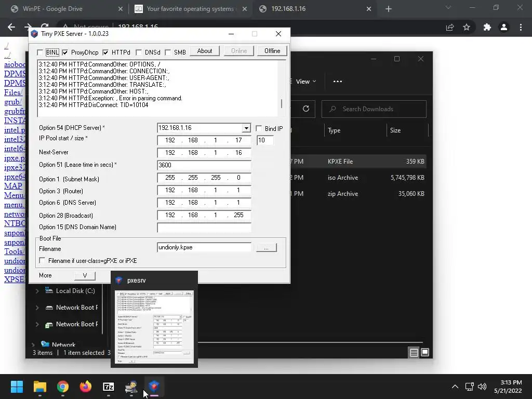Screen dimensions: 532x399
Task: Click the log area scrollbar
Action: pyautogui.click(x=282, y=103)
